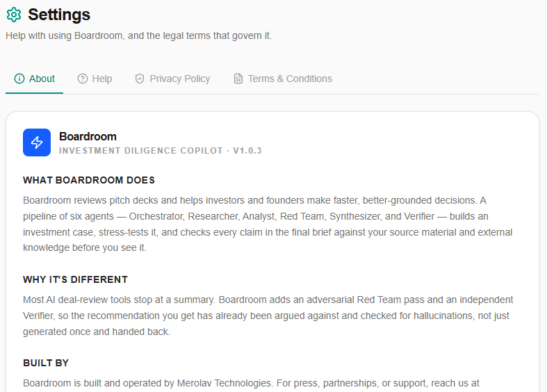Click the version label V1.0.3
Image resolution: width=547 pixels, height=392 pixels.
247,151
